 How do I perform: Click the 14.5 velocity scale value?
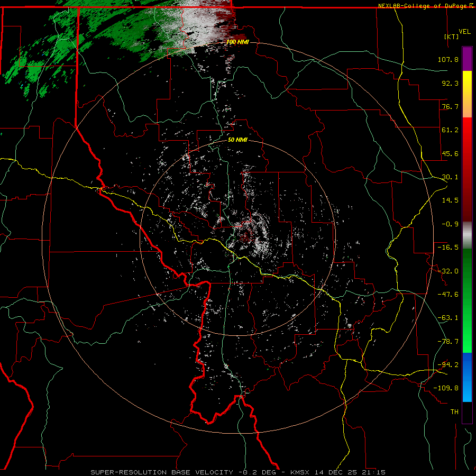[450, 200]
